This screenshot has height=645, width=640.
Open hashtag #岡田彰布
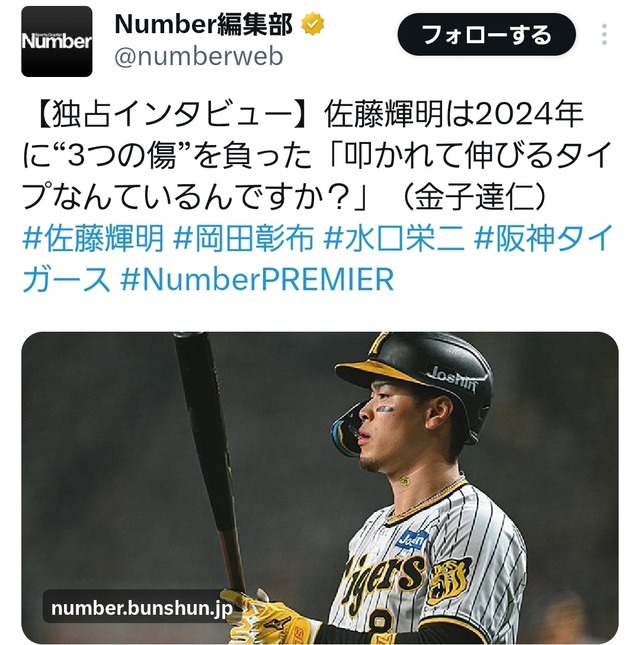click(x=243, y=238)
